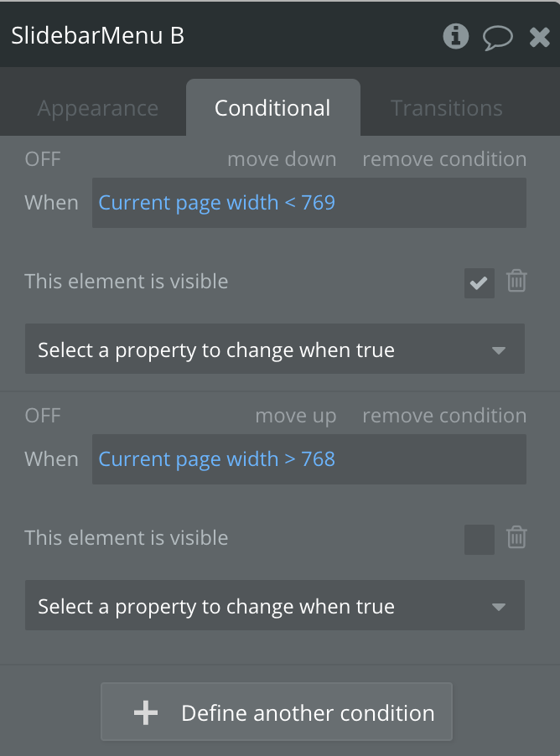560x756 pixels.
Task: Remove the width < 769 condition
Action: point(444,159)
